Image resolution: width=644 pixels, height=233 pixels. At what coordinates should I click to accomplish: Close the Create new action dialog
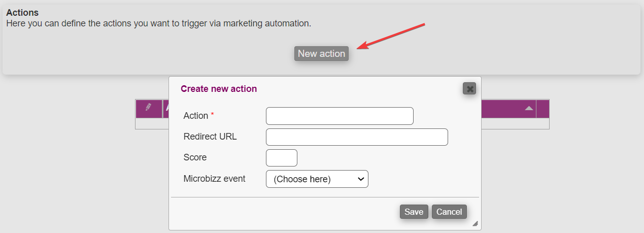(x=469, y=89)
